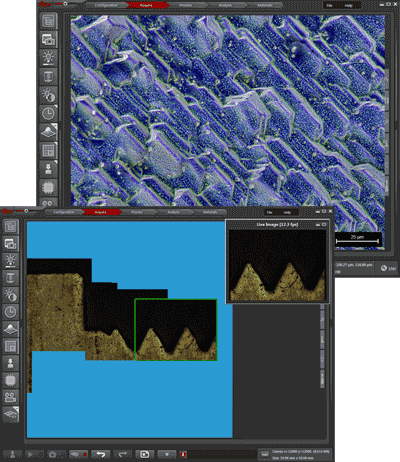Screen dimensions: 400x462
Task: Select the camera capture icon in front window sidebar
Action: (11, 244)
